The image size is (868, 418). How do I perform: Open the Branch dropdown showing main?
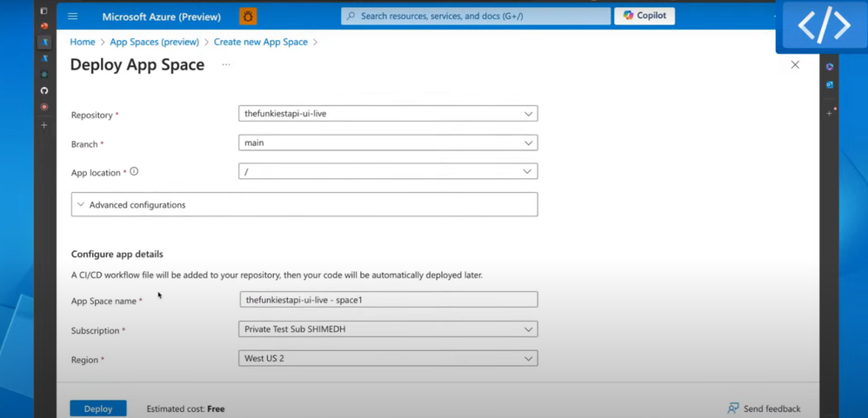click(x=388, y=143)
